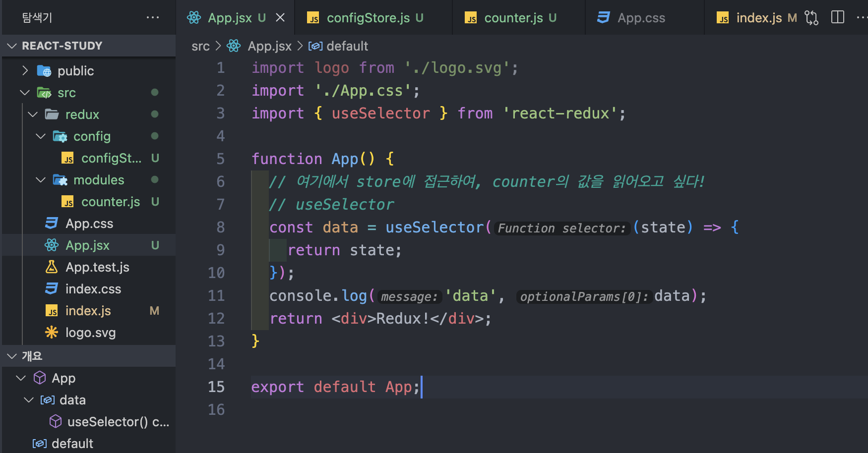
Task: Click JS icon beside configSt... in explorer
Action: [68, 158]
